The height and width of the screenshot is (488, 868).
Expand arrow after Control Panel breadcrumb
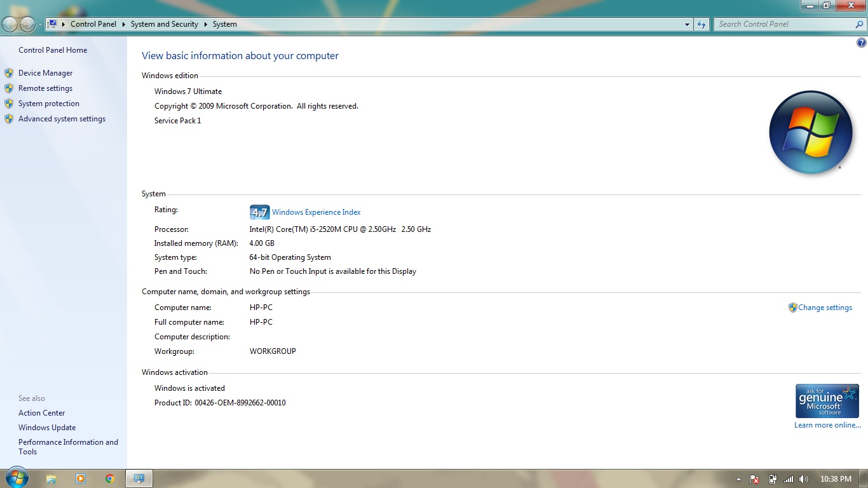point(124,24)
